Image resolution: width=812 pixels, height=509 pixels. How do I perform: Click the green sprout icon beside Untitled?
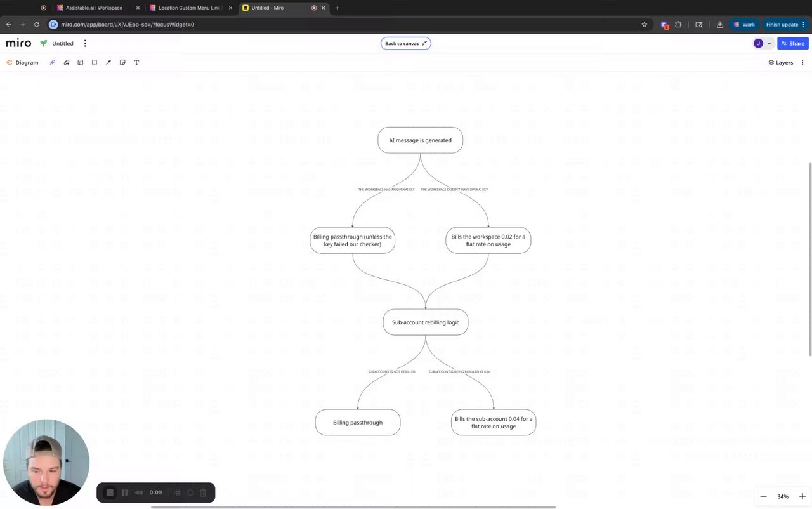43,43
